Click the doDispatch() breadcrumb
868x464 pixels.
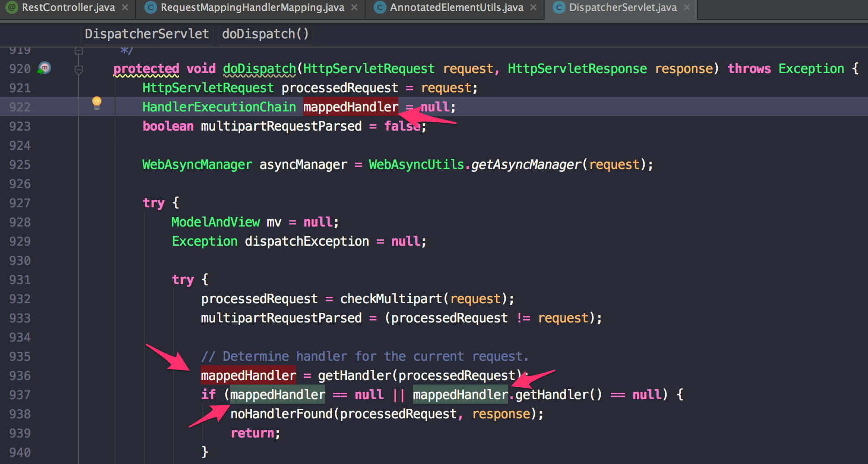[x=265, y=34]
